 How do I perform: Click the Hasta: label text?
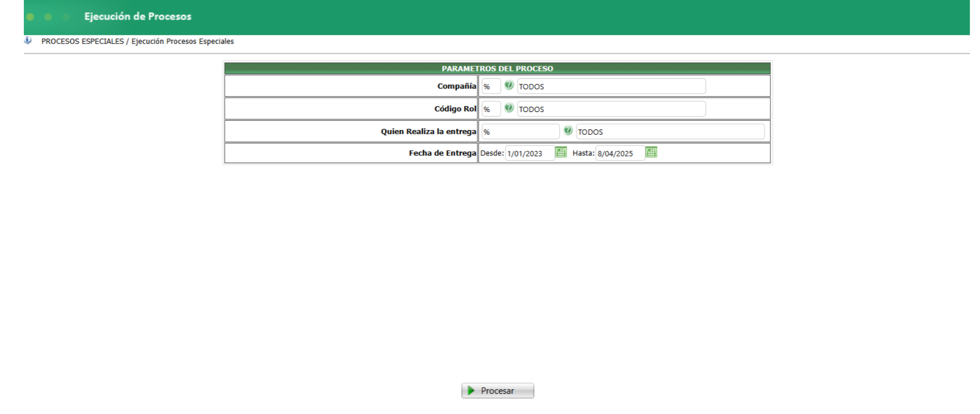pyautogui.click(x=584, y=153)
